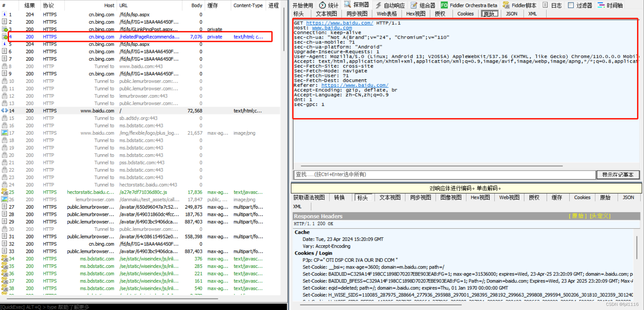
Task: Click the yellow decode response body bar
Action: pos(466,188)
